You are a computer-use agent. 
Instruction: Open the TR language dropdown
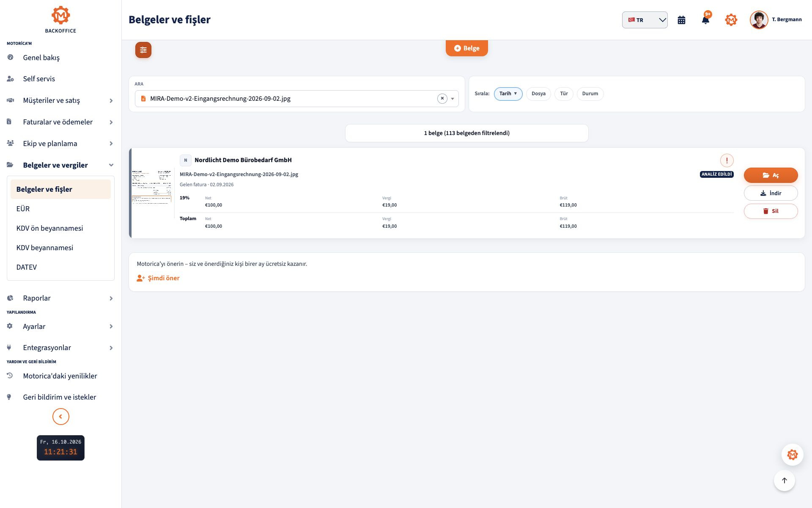pyautogui.click(x=645, y=20)
